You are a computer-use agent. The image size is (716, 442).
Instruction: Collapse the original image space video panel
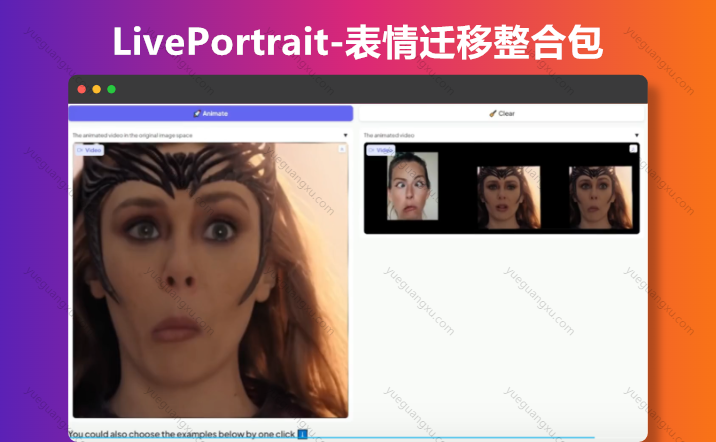pos(345,135)
